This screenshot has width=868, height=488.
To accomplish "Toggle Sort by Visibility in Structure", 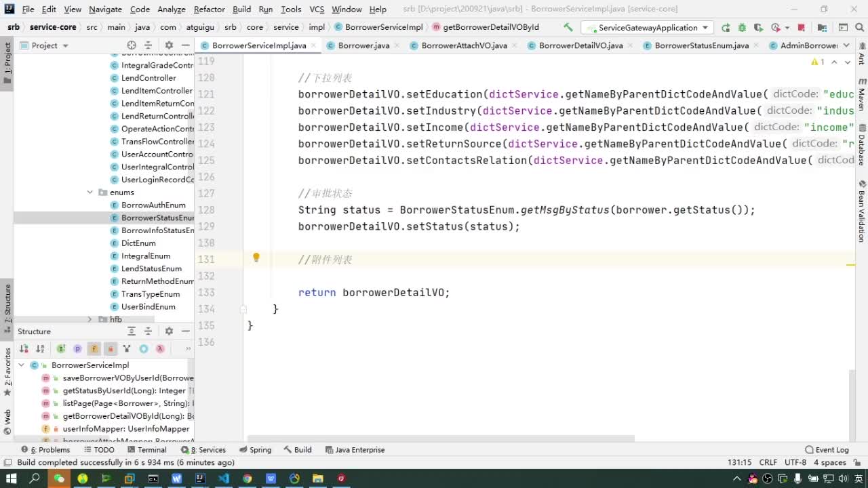I will (24, 349).
